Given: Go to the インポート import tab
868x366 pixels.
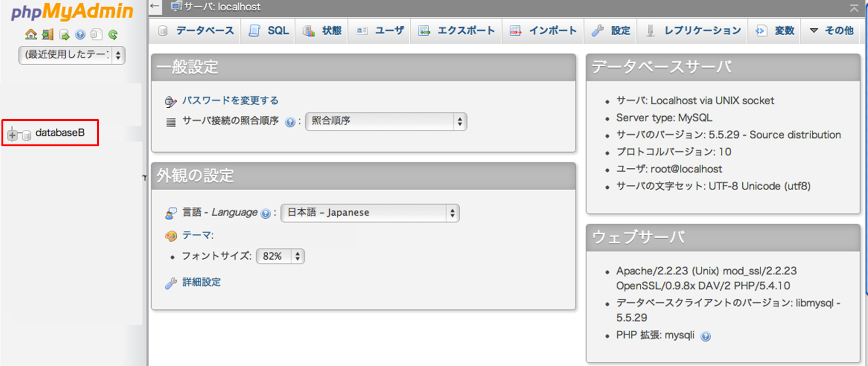Looking at the screenshot, I should pyautogui.click(x=543, y=30).
